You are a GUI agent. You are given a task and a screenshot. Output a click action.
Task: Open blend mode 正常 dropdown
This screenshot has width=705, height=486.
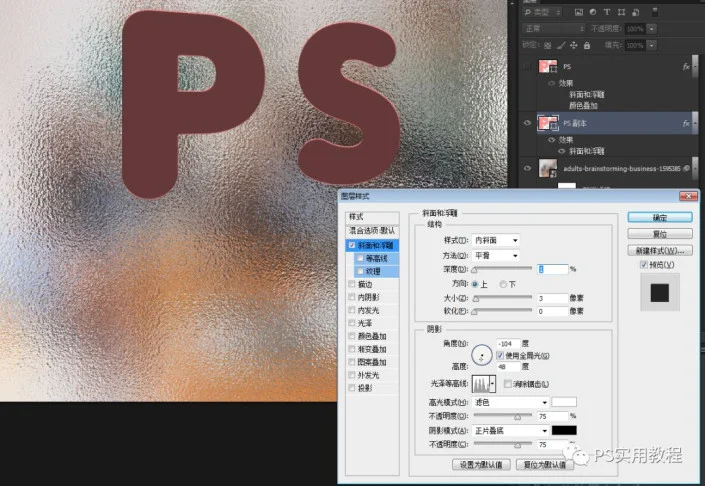(x=554, y=29)
